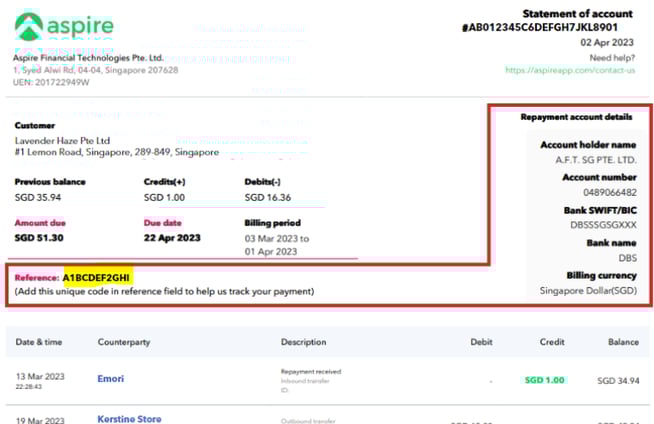Click the Debit column header

[481, 342]
